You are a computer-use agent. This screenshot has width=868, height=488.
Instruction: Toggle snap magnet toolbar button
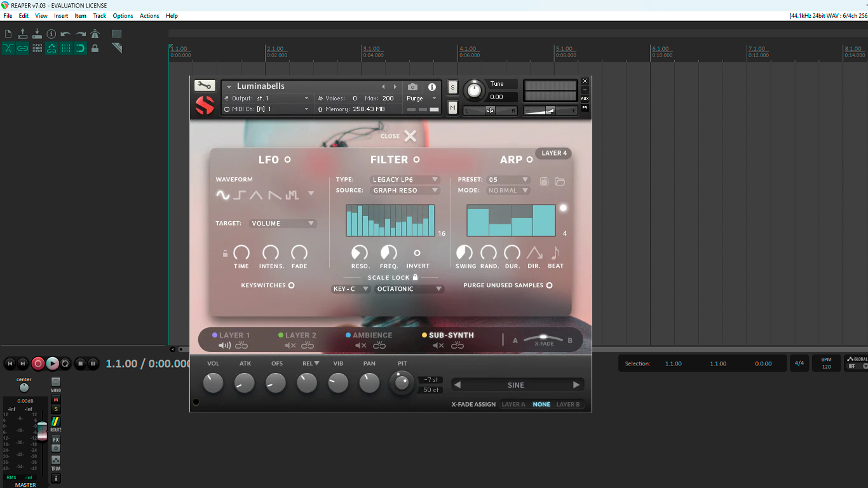81,48
